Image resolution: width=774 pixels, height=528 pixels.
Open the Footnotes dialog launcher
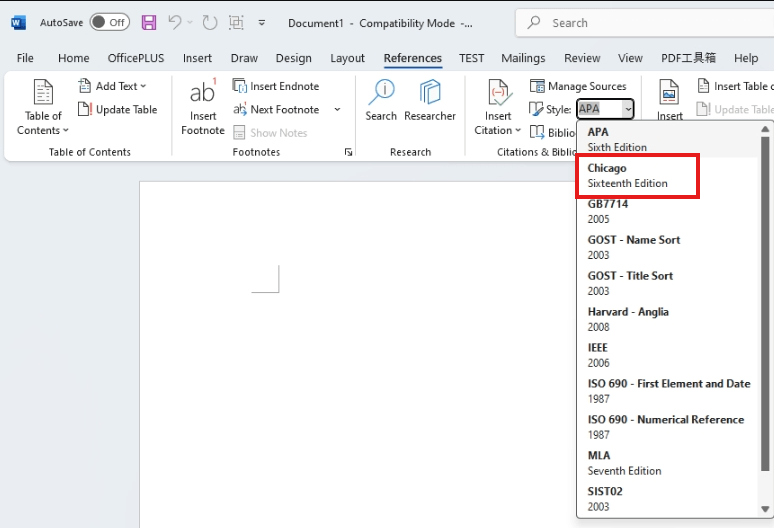(x=348, y=152)
